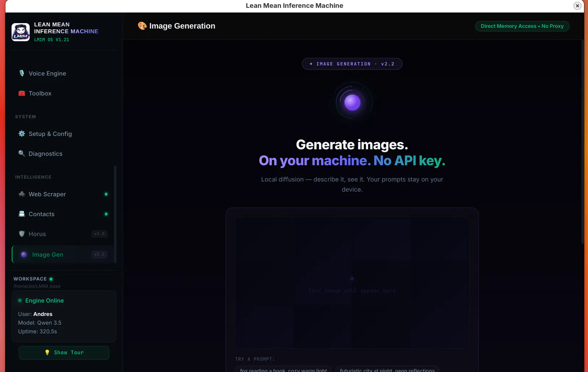
Task: Click the Model: Qwen 3.5 line
Action: pos(40,323)
